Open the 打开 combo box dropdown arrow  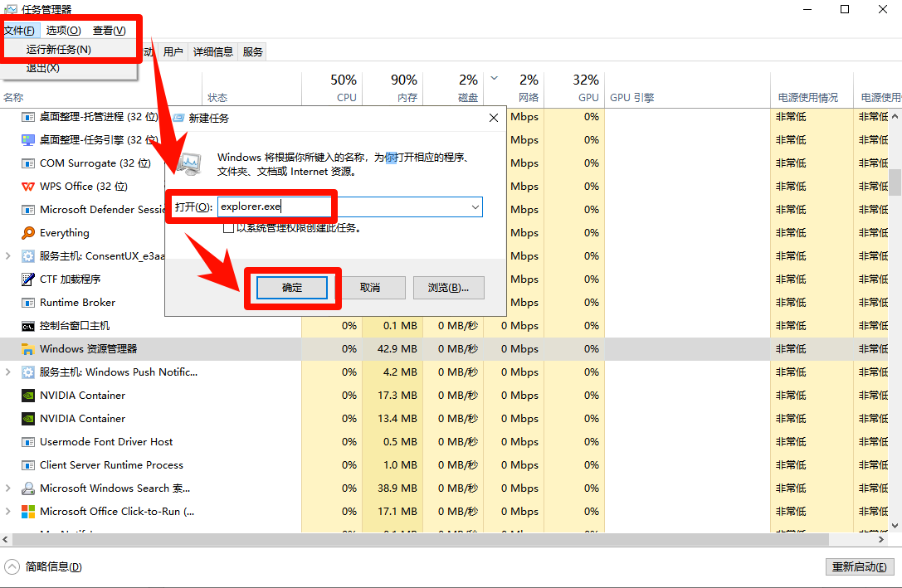point(475,207)
